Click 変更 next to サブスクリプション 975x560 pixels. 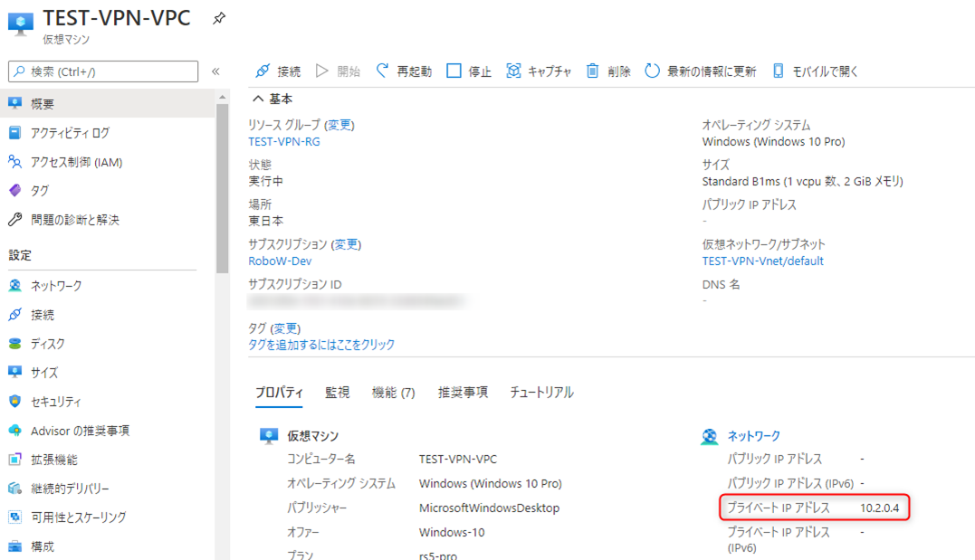347,244
